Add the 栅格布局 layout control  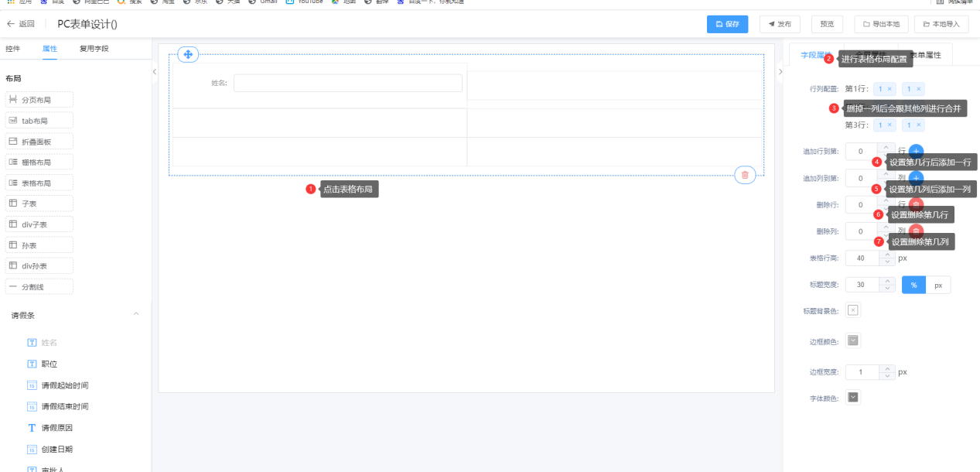(x=39, y=162)
